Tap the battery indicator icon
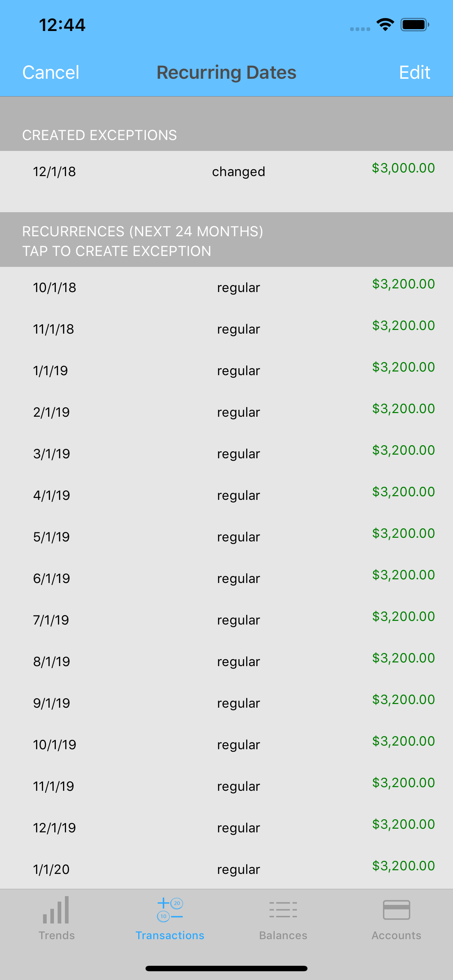 pyautogui.click(x=415, y=25)
